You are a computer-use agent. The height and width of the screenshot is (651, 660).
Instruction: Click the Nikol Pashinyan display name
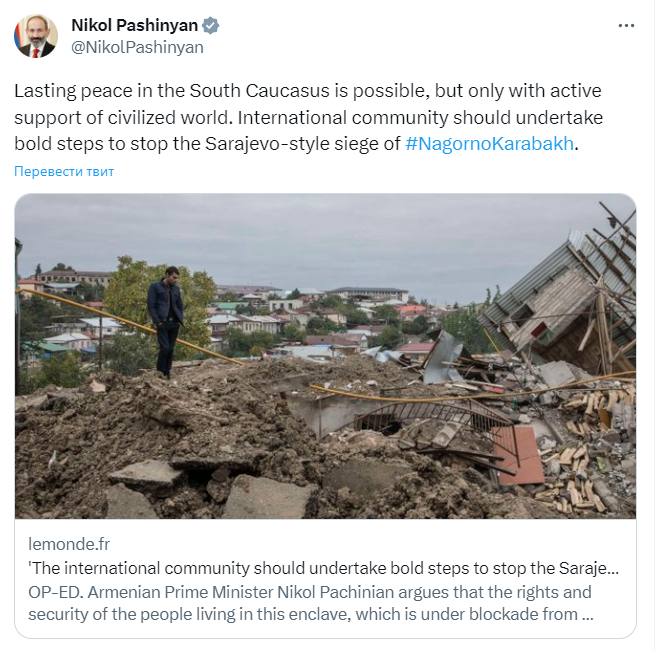pyautogui.click(x=135, y=25)
